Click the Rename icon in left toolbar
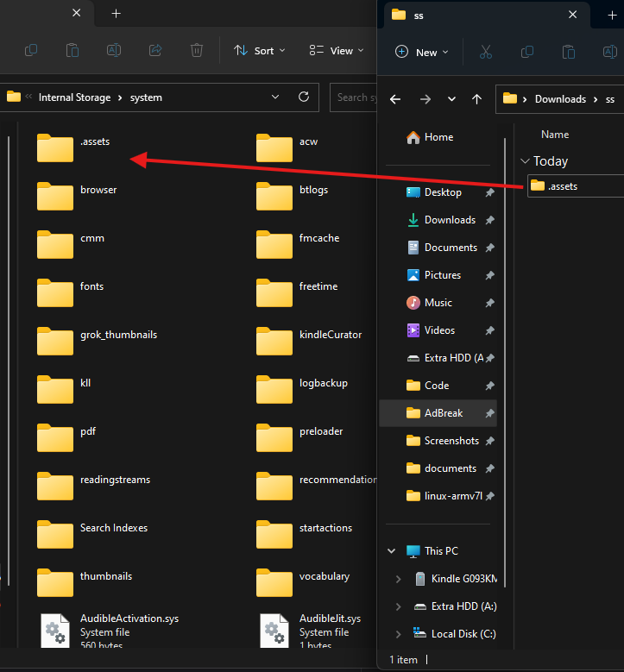This screenshot has height=672, width=624. coord(113,51)
